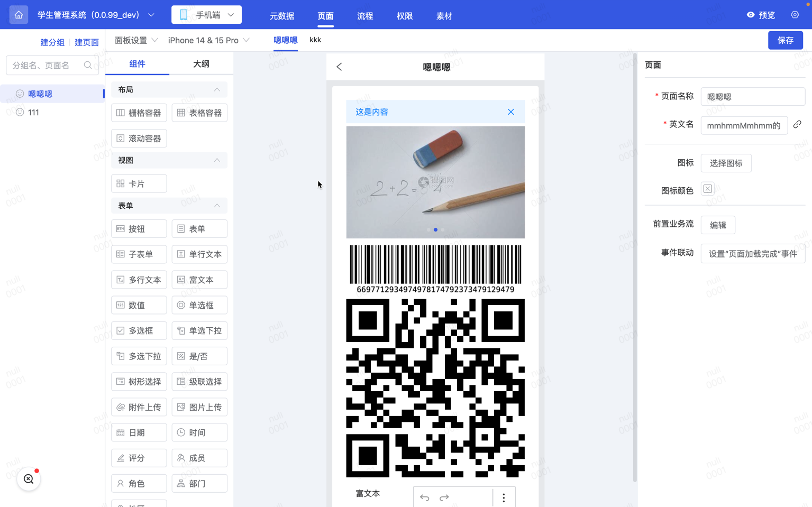Select the 附件上传 attachment upload component

click(x=139, y=407)
